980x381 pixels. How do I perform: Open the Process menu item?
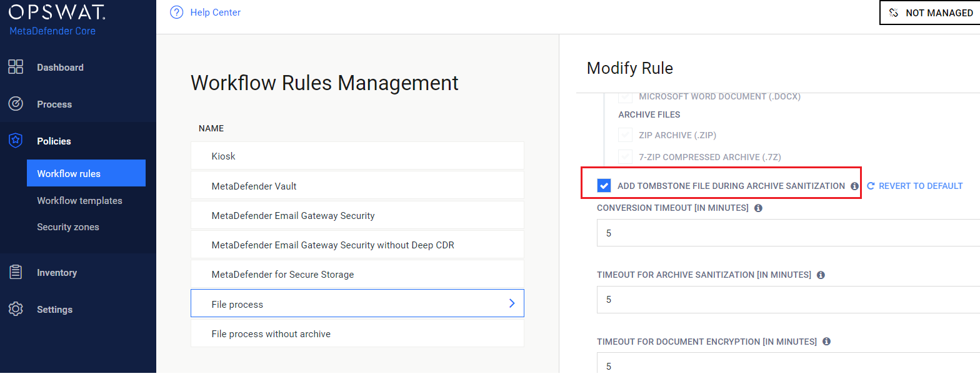pos(54,104)
